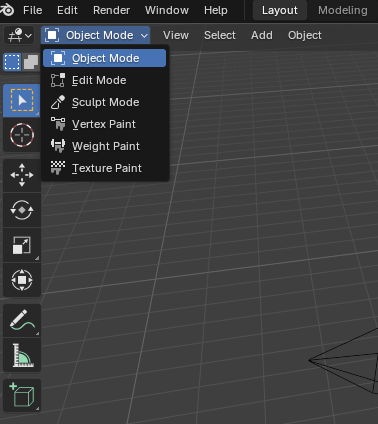
Task: Choose Sculpt Mode from the mode list
Action: [x=104, y=102]
